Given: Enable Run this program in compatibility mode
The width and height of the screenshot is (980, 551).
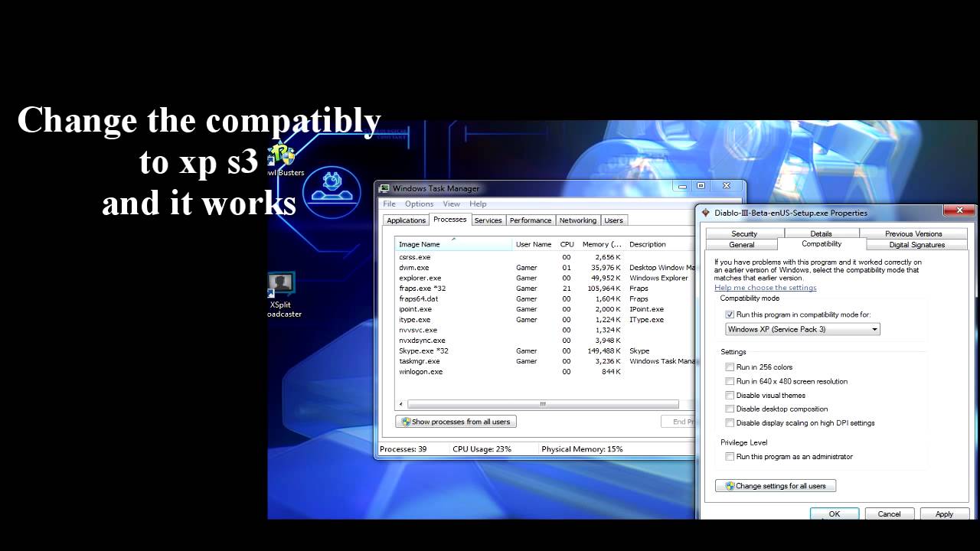Looking at the screenshot, I should pyautogui.click(x=730, y=315).
